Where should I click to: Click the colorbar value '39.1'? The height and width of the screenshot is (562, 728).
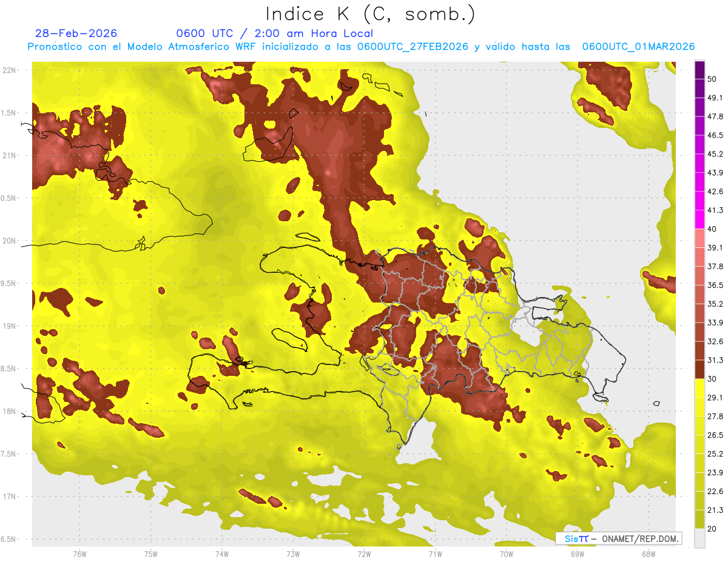coord(715,248)
